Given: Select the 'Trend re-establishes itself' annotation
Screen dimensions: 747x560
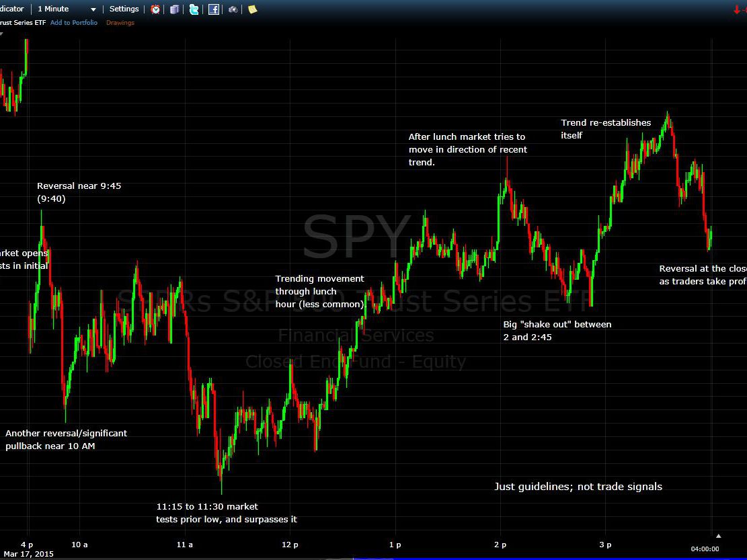Looking at the screenshot, I should 606,129.
